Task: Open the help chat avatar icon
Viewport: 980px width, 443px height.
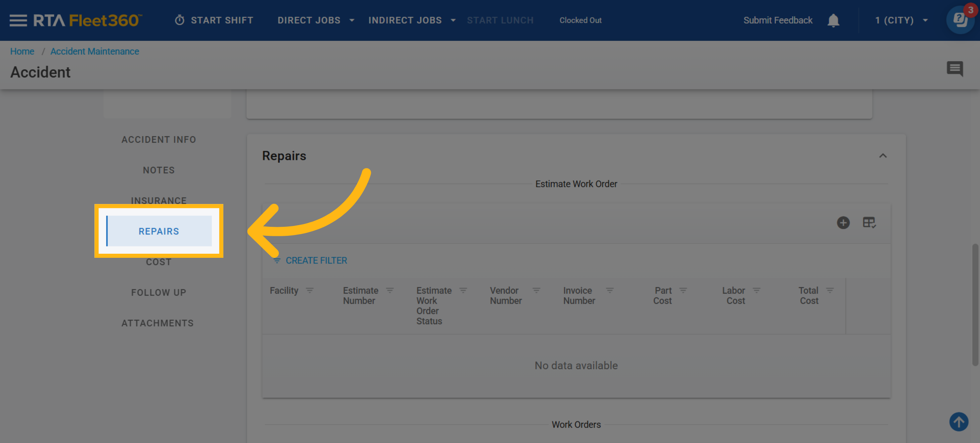Action: [960, 20]
